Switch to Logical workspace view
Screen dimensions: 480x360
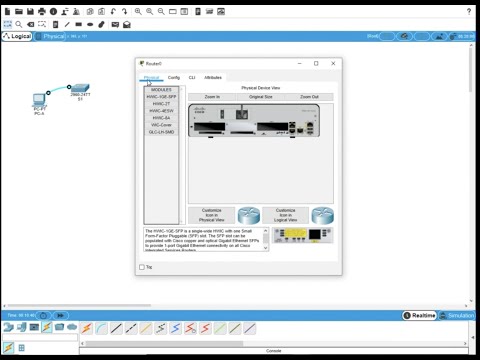[17, 36]
